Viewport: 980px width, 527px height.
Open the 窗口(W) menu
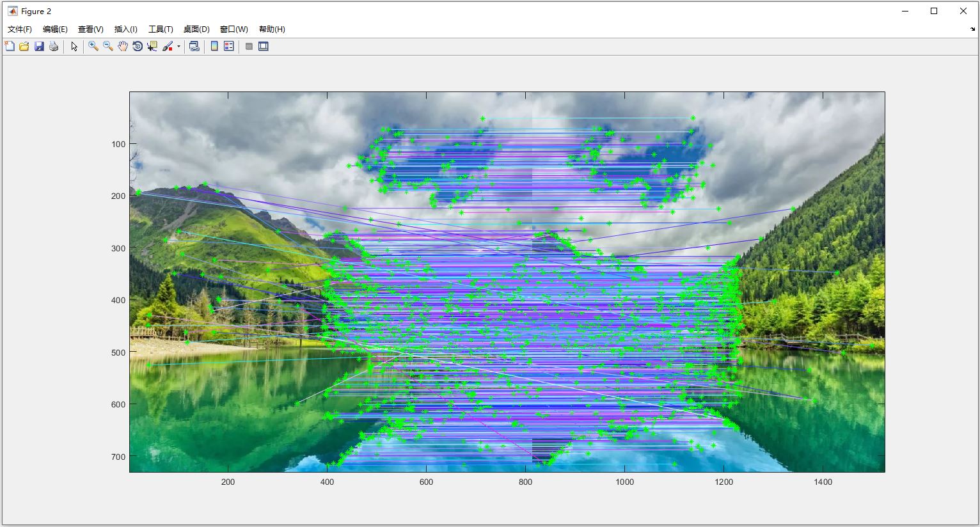click(233, 29)
